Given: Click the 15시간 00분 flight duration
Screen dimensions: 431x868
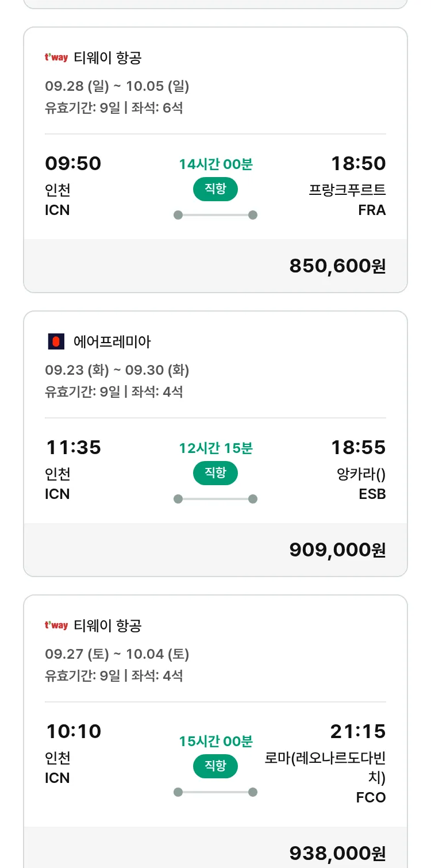Looking at the screenshot, I should tap(215, 741).
